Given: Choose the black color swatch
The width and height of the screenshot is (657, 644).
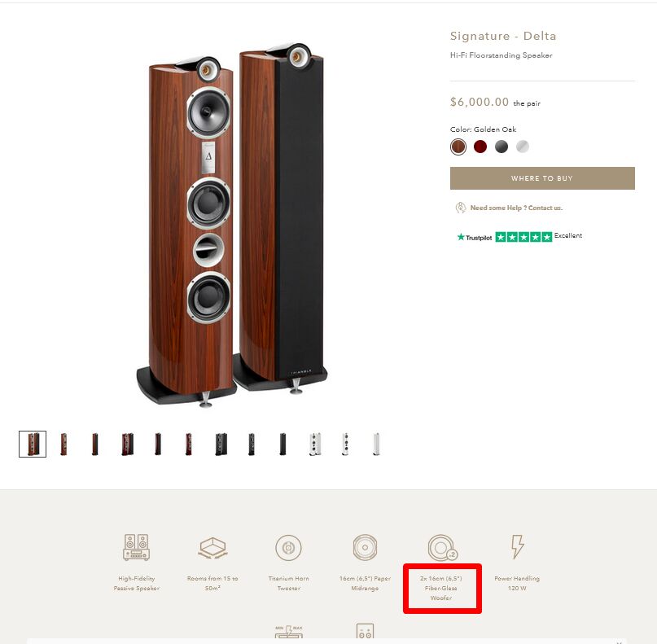Looking at the screenshot, I should 502,147.
